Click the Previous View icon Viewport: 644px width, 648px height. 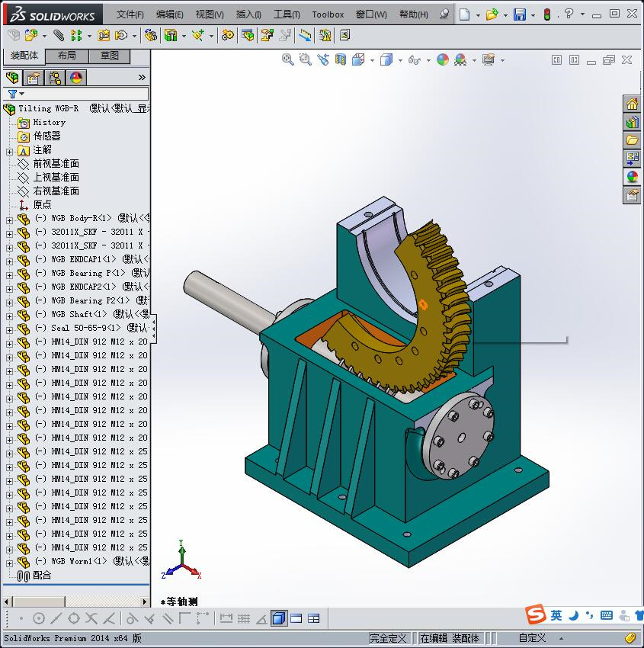coord(323,60)
